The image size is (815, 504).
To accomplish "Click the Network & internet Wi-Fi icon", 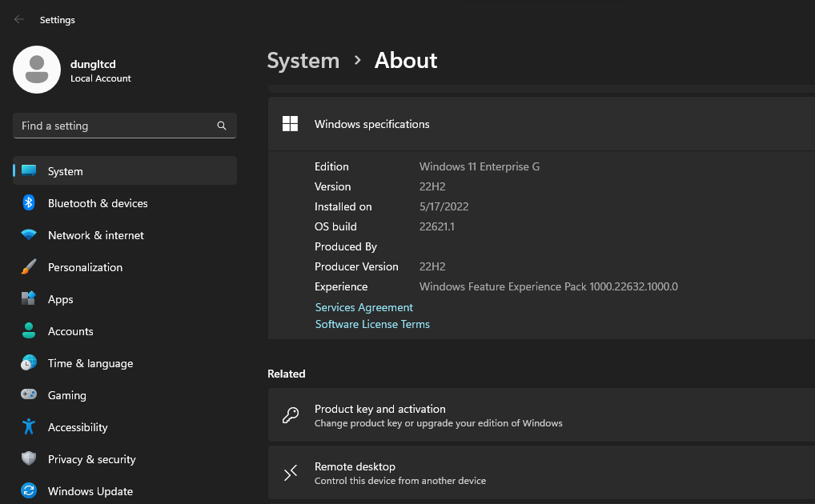I will 29,235.
